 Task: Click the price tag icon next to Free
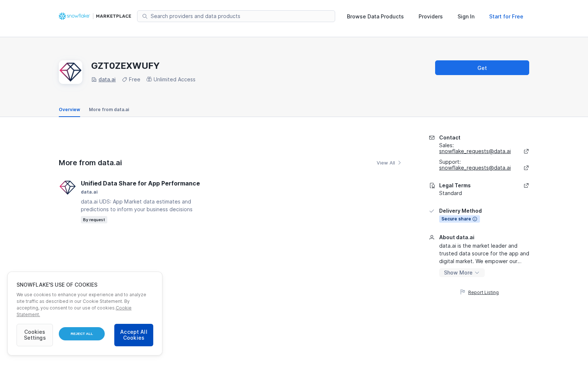[x=125, y=79]
